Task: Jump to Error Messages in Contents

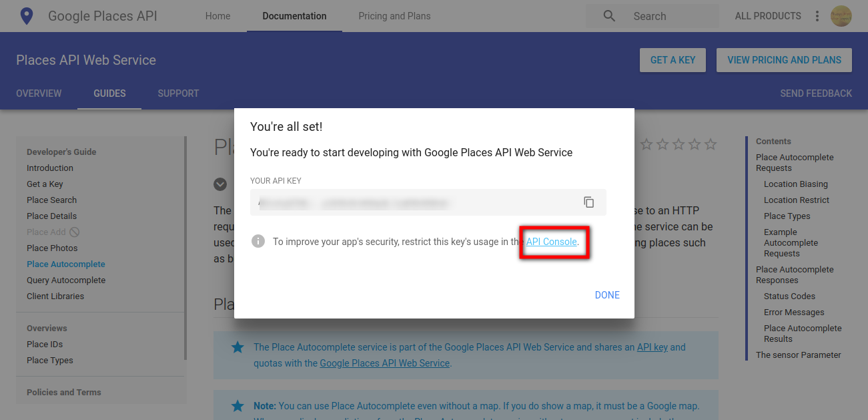Action: (794, 312)
